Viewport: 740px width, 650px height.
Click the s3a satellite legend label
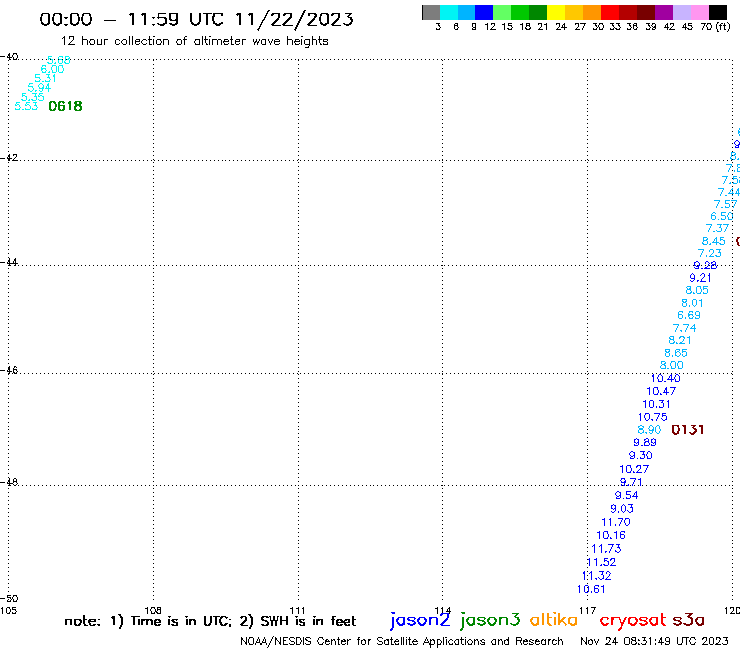point(688,620)
